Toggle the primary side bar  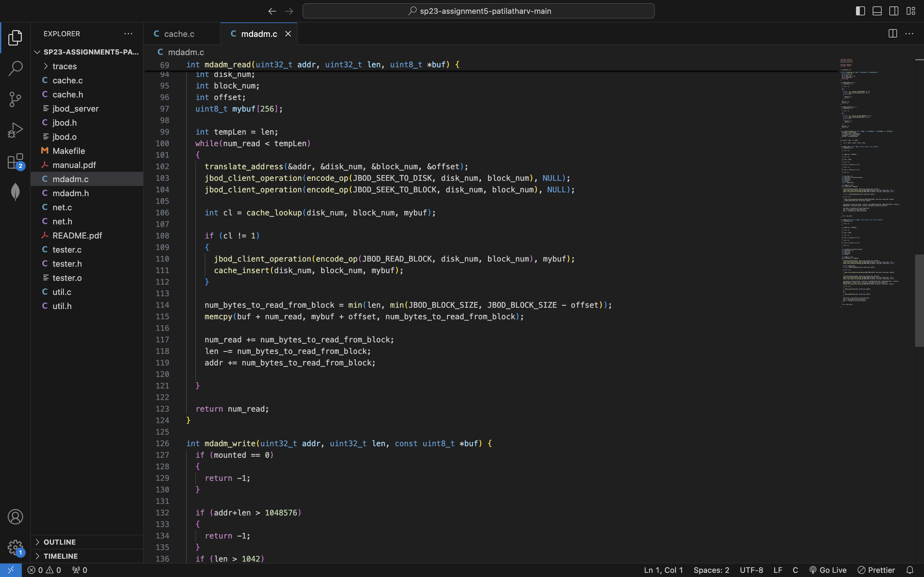click(x=860, y=11)
